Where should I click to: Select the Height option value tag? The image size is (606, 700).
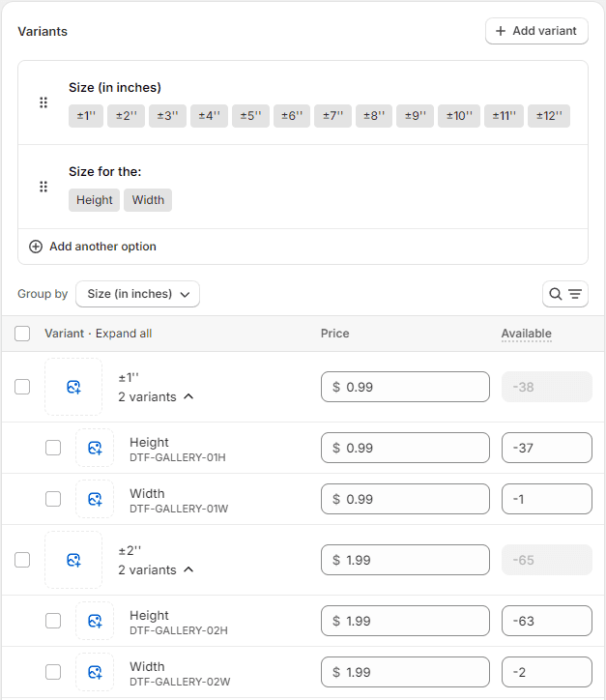coord(95,200)
